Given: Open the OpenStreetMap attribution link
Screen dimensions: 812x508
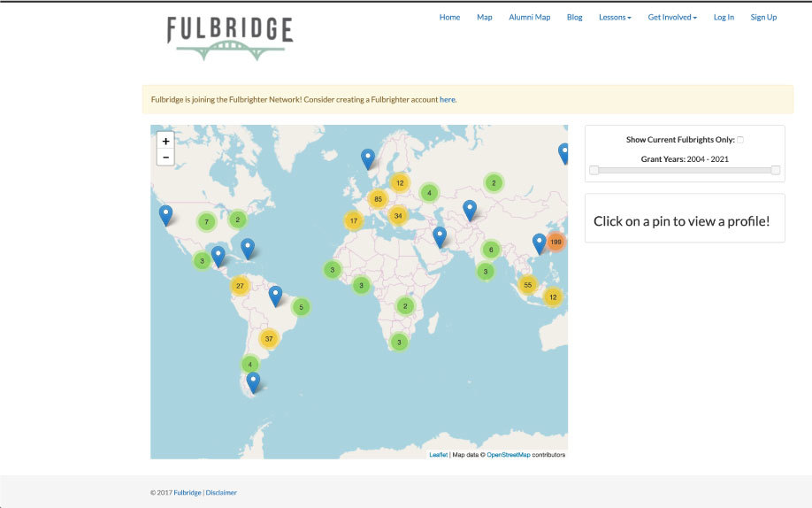Looking at the screenshot, I should [508, 455].
